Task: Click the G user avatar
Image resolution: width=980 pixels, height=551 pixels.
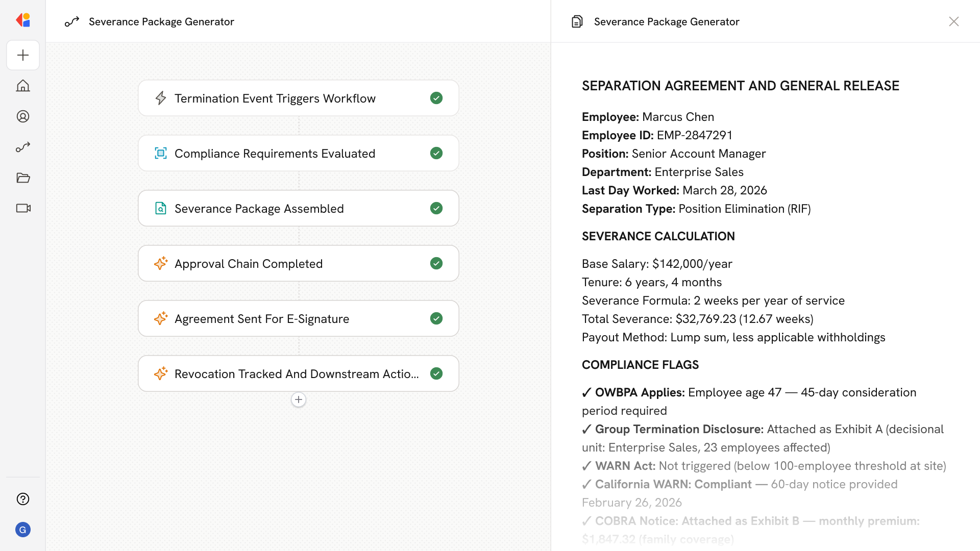Action: 23,530
